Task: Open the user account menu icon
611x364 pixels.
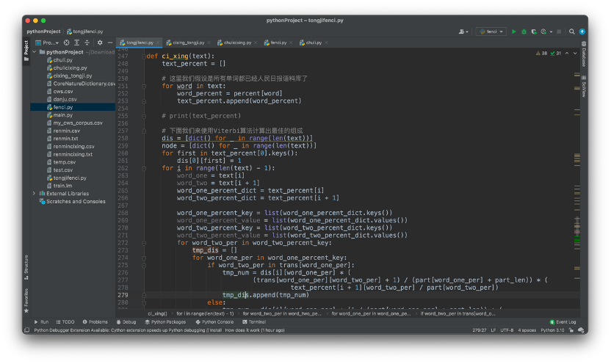Action: pyautogui.click(x=463, y=32)
